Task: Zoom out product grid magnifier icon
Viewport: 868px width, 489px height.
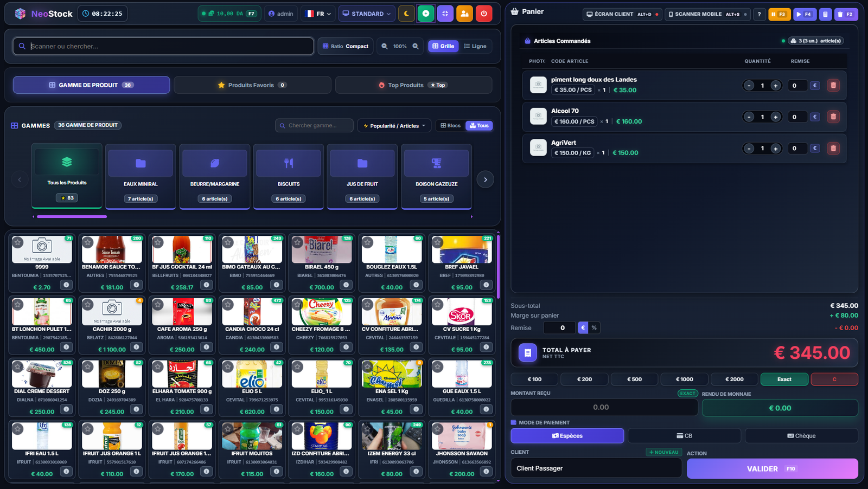Action: tap(385, 46)
